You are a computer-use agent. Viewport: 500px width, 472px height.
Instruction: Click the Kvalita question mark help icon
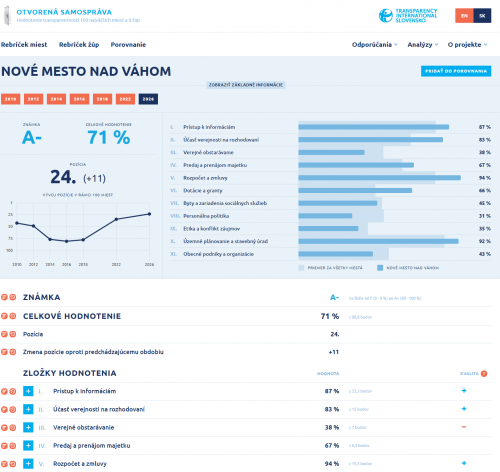[484, 374]
